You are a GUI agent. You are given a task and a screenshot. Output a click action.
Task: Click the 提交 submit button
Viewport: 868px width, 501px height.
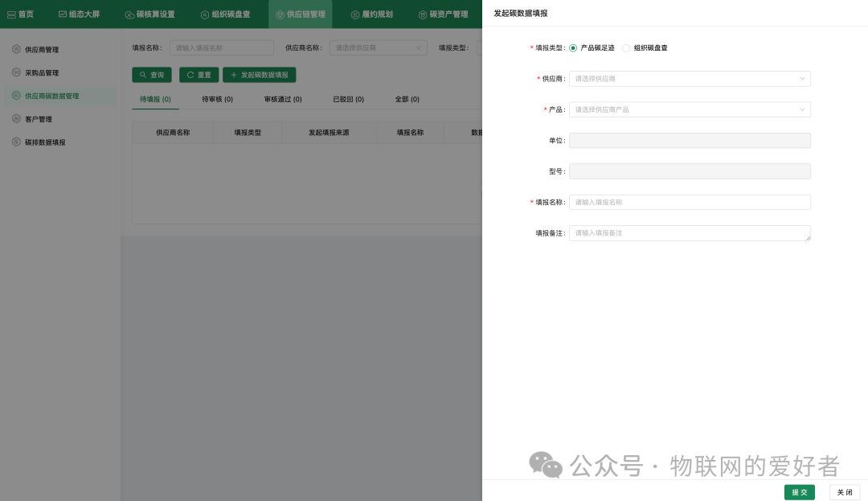[799, 492]
